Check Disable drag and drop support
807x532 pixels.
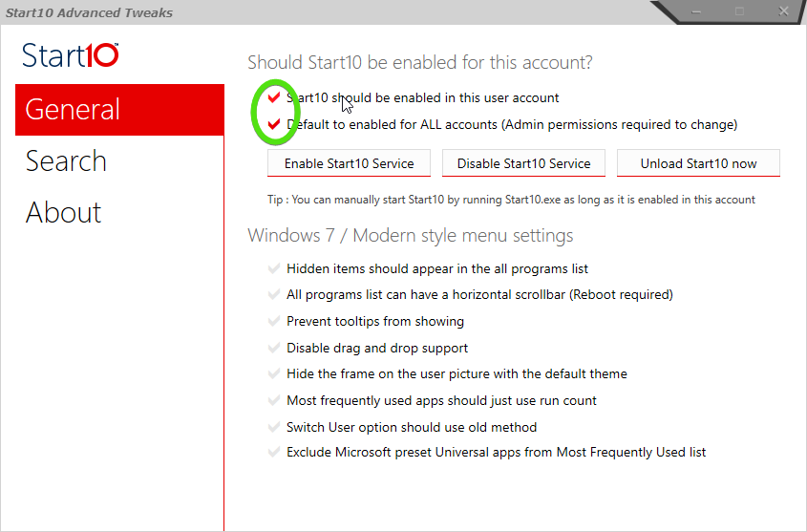pyautogui.click(x=274, y=348)
